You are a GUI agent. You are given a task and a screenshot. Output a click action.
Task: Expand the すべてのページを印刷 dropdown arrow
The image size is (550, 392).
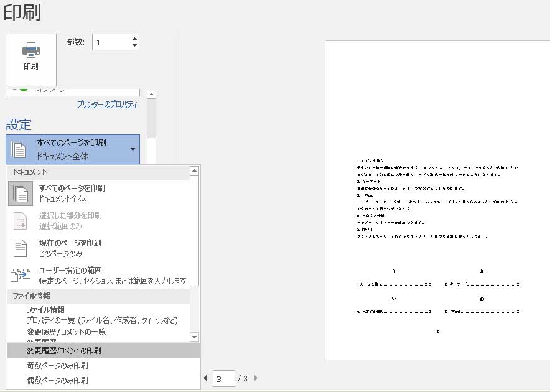pos(132,149)
